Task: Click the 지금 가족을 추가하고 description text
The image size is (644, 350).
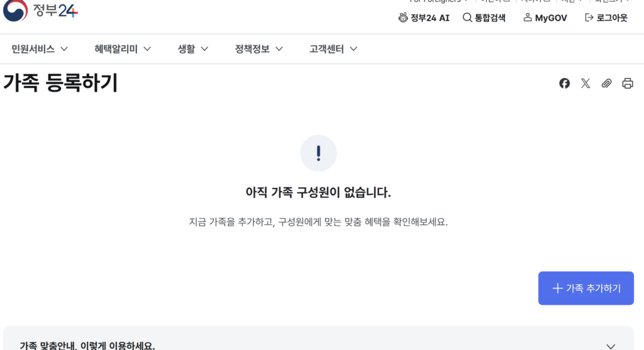Action: (x=318, y=222)
